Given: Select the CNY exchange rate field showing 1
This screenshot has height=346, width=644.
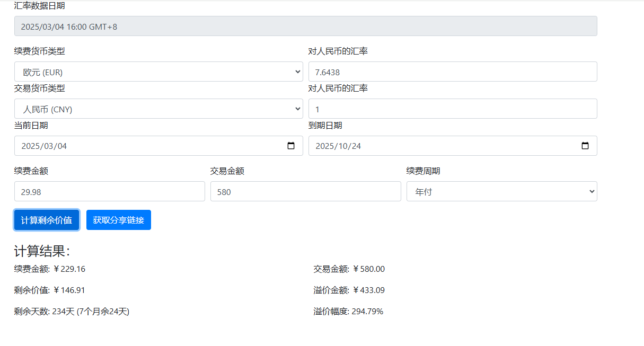Looking at the screenshot, I should 453,109.
